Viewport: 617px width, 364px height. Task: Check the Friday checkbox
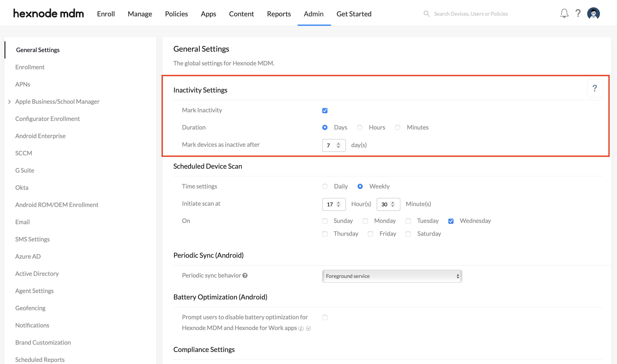click(x=370, y=234)
